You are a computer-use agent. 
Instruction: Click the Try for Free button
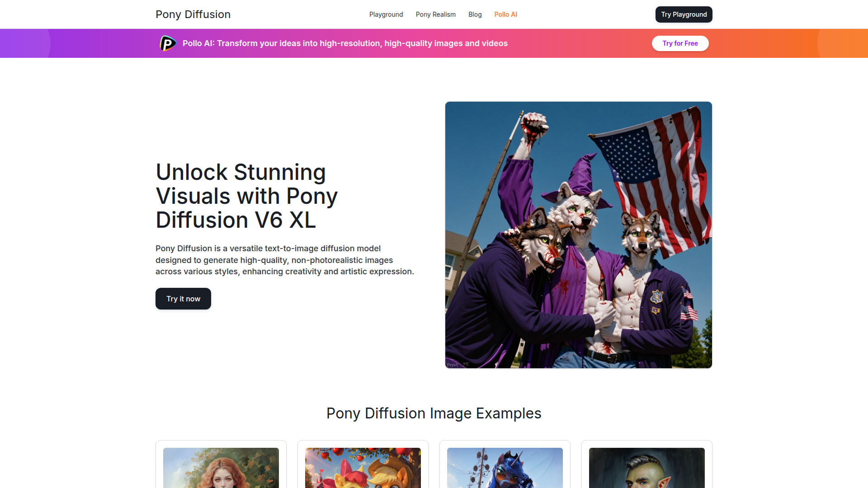[680, 43]
